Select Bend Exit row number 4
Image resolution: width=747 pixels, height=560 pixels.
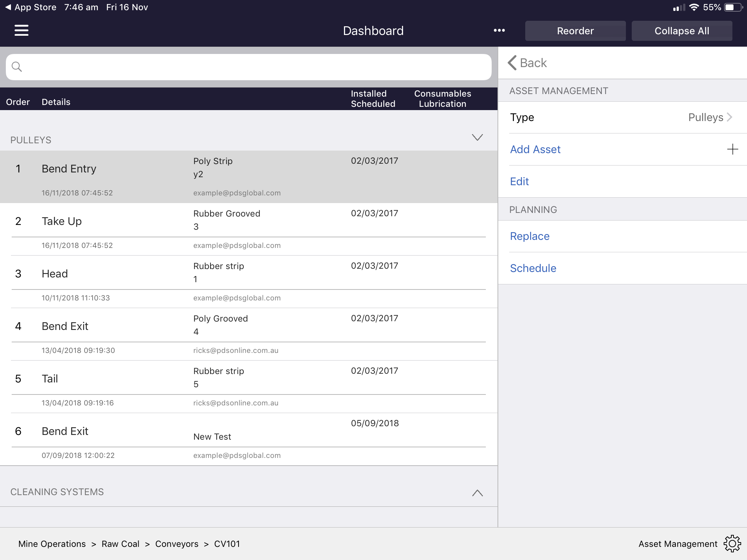pos(249,334)
